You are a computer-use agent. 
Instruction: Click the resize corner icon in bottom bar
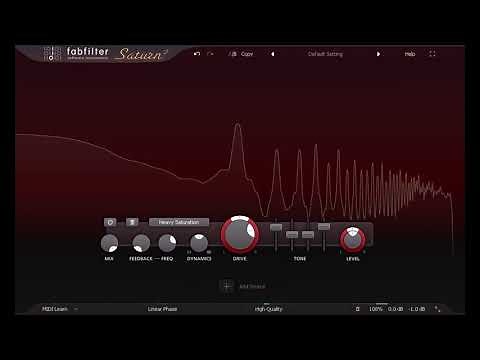pos(437,309)
